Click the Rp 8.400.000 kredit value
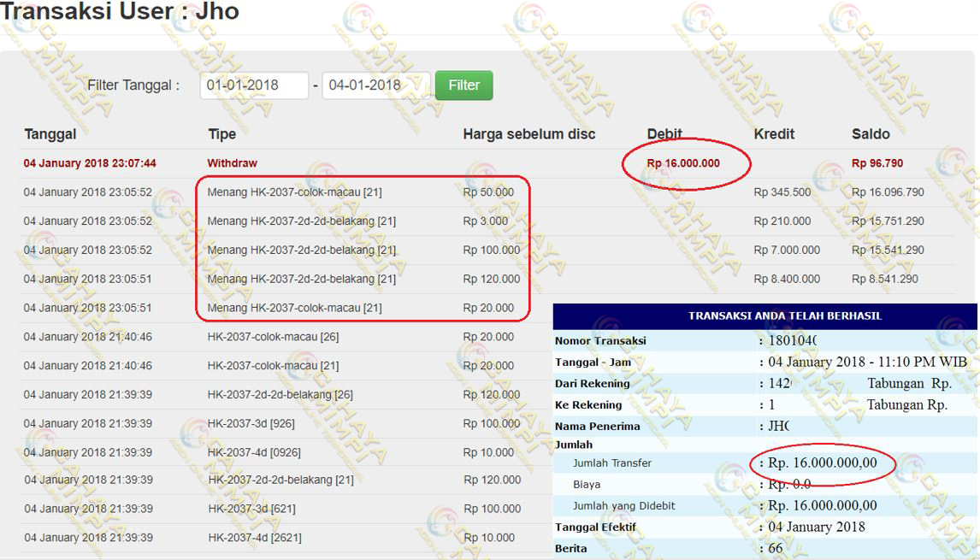The height and width of the screenshot is (560, 980). click(787, 279)
